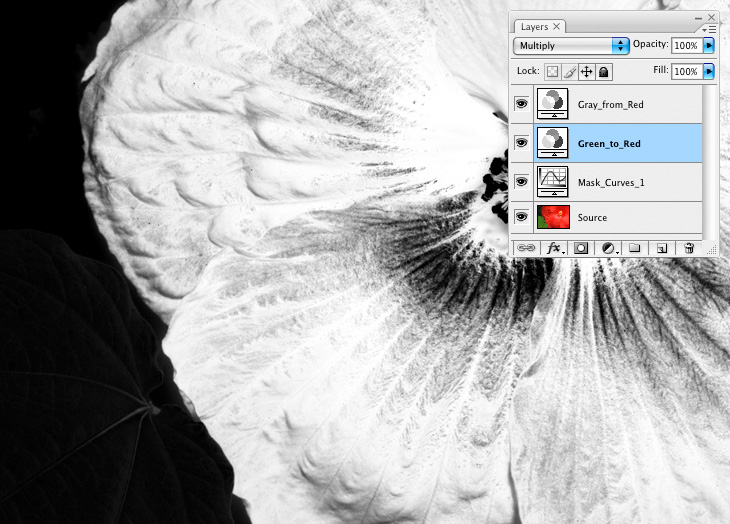The height and width of the screenshot is (524, 730).
Task: Toggle lock transparent pixels
Action: [552, 72]
